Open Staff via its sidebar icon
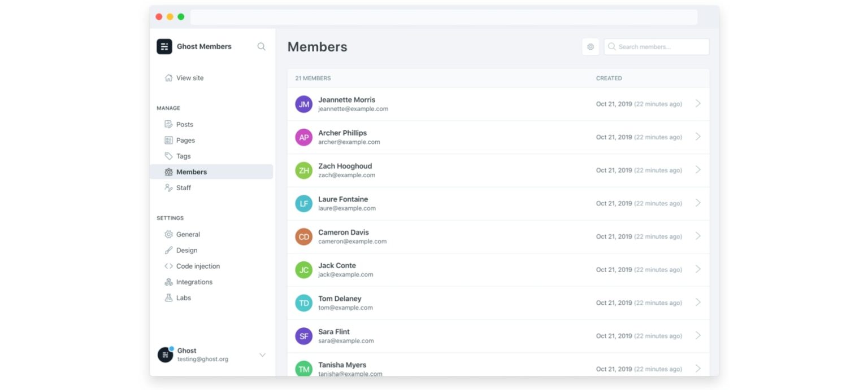The width and height of the screenshot is (868, 390). [168, 187]
